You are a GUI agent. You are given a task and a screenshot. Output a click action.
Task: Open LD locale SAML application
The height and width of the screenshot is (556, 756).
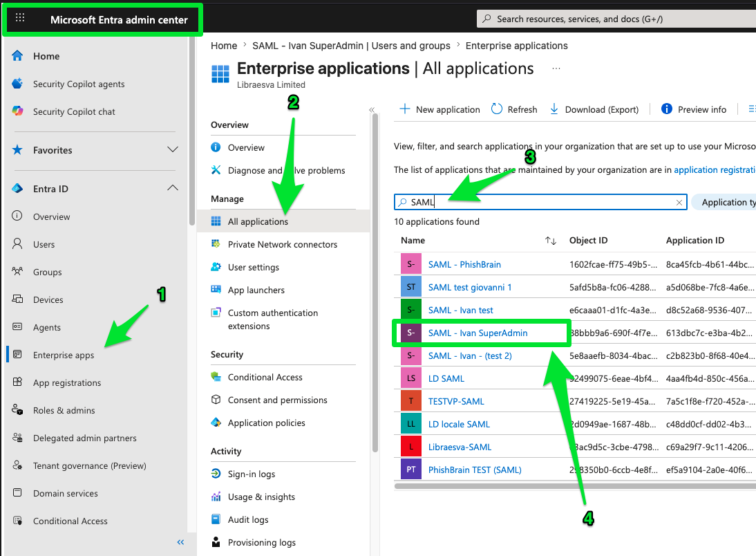[x=459, y=424]
